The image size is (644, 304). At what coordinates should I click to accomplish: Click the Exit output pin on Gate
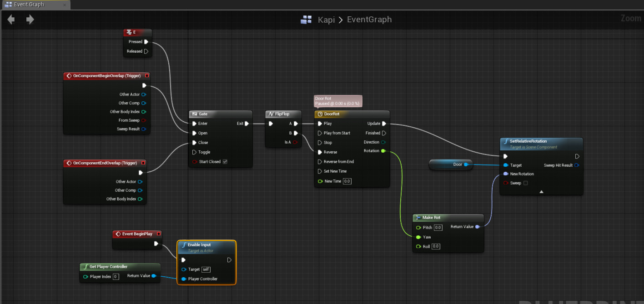coord(247,124)
